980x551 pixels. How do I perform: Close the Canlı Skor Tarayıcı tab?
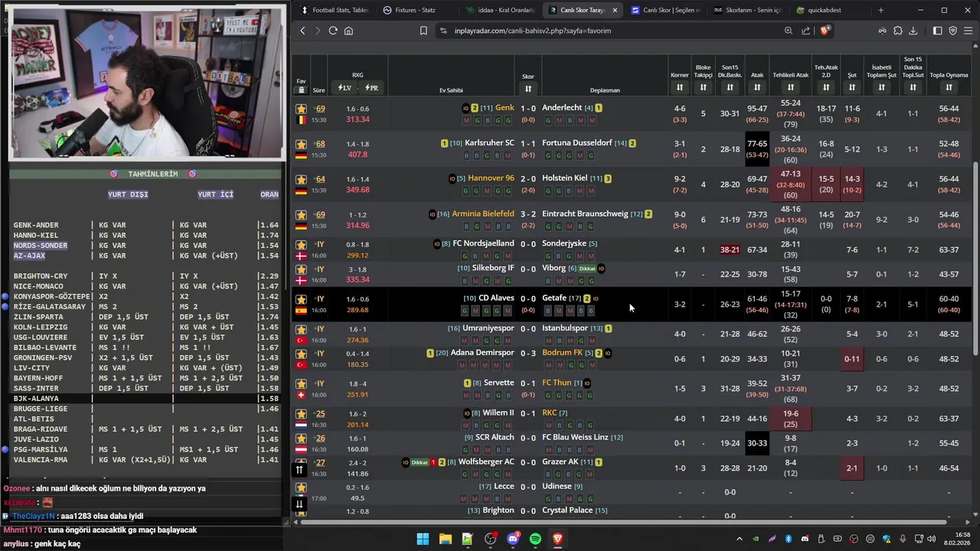614,10
